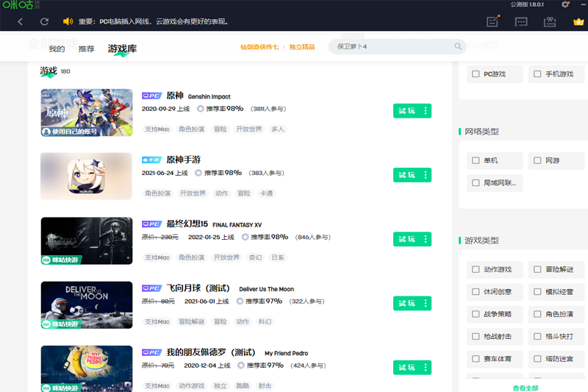Start 试玩 for 最终幻想15
Image resolution: width=588 pixels, height=392 pixels.
[x=407, y=239]
